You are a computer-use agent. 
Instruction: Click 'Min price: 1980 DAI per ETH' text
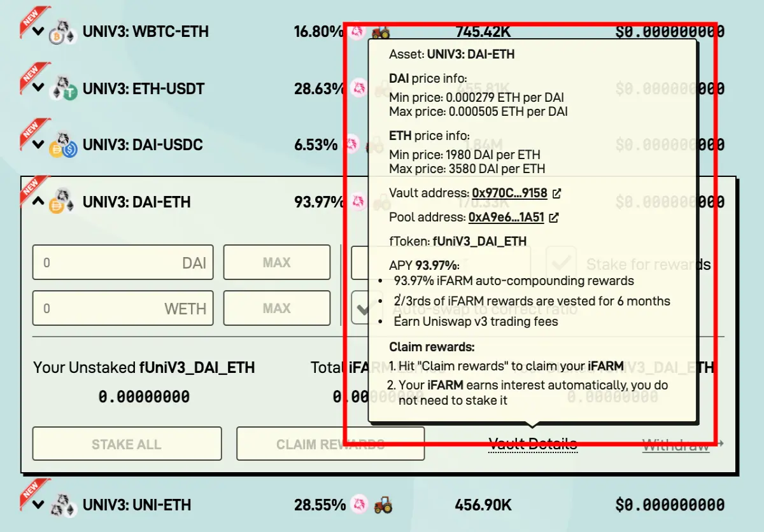pos(465,155)
